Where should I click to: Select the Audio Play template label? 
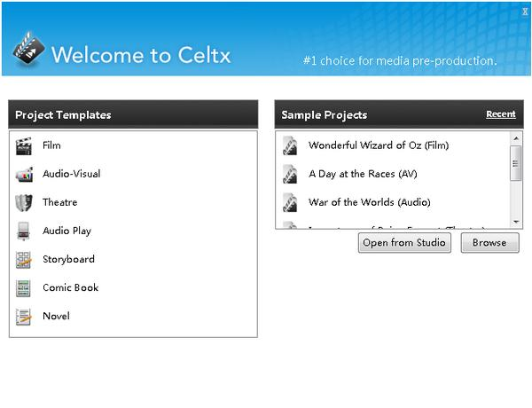[x=66, y=231]
